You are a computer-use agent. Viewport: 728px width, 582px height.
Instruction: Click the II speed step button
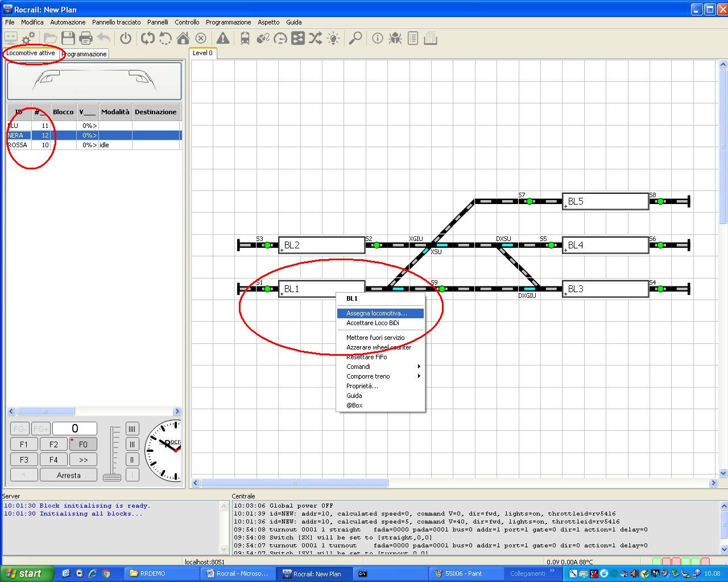tap(132, 460)
